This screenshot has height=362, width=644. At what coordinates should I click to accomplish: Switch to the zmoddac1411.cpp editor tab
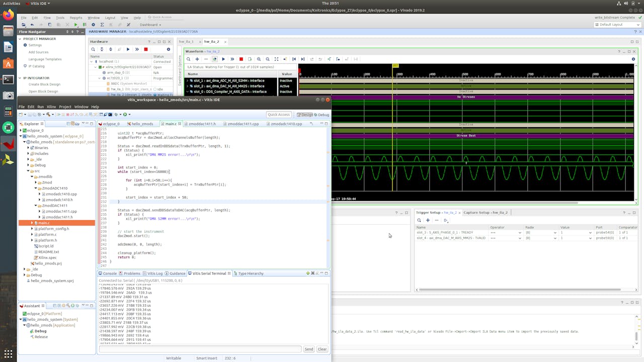[x=243, y=124]
